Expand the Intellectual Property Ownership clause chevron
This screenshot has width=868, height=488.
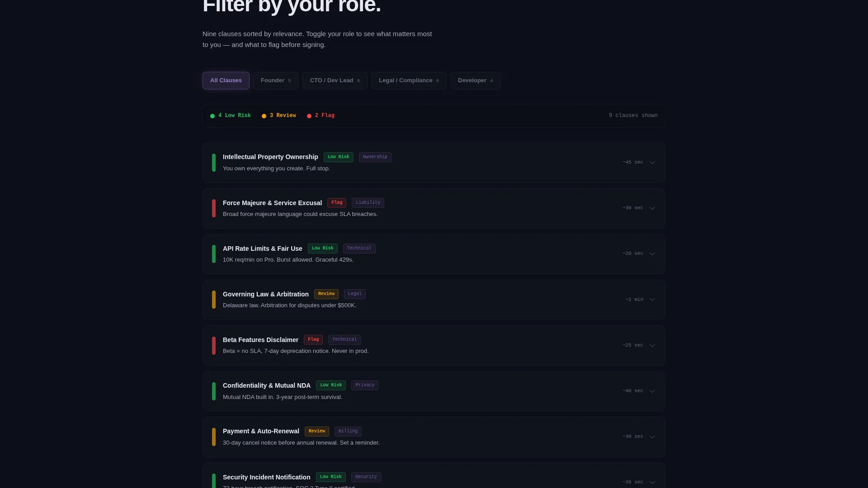tap(652, 163)
